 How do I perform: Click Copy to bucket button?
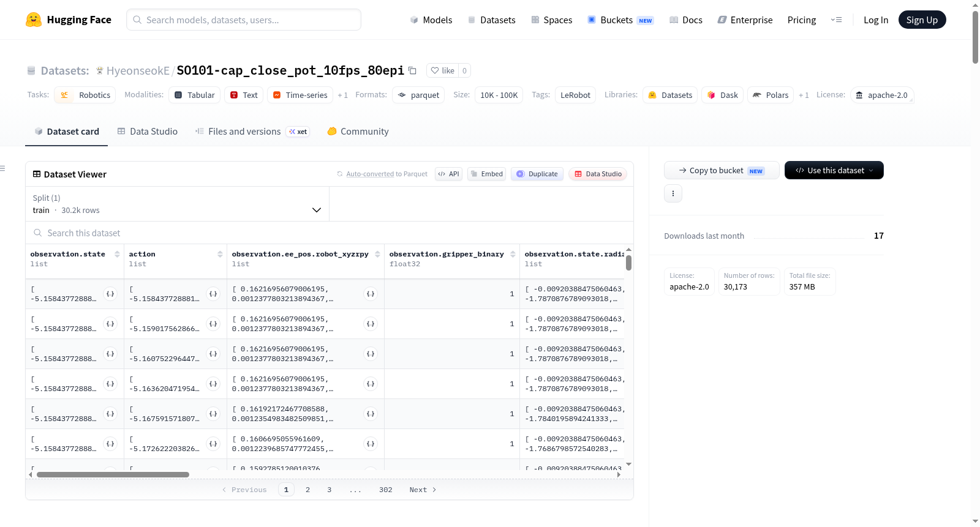coord(722,170)
